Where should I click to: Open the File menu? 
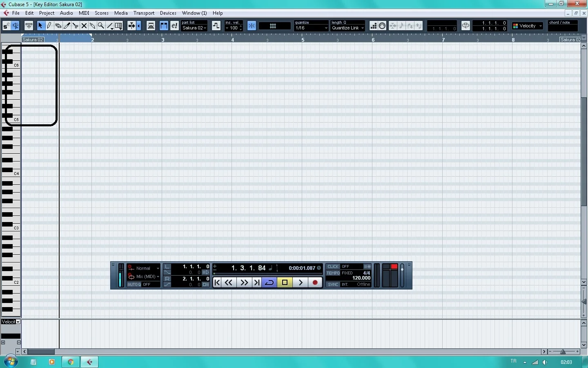point(16,13)
